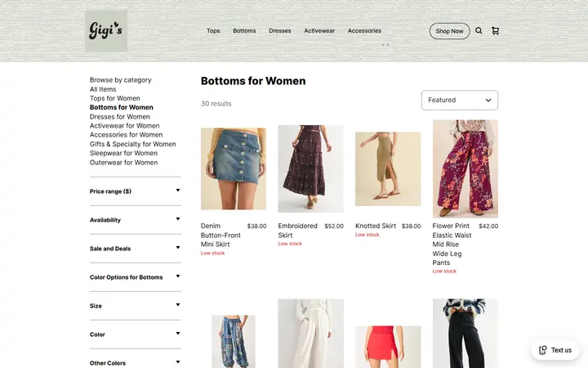Click the Gigi's logo
Viewport: 588px width, 368px height.
tap(106, 31)
